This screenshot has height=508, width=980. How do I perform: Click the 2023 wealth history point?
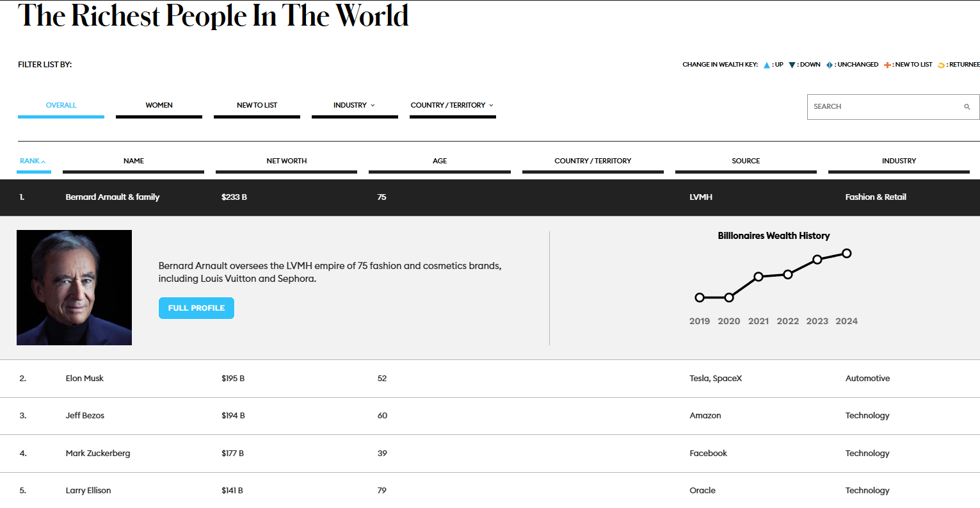(817, 259)
